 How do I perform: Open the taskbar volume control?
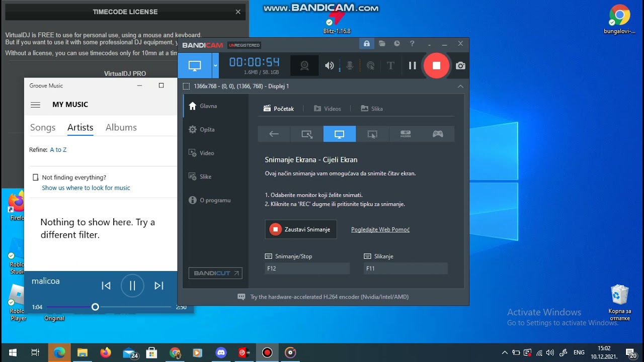550,352
